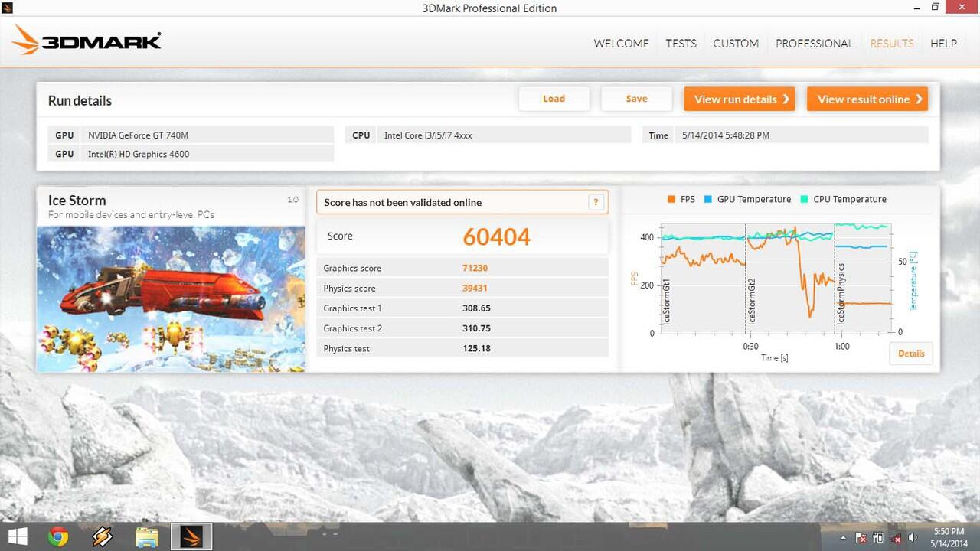Viewport: 980px width, 551px height.
Task: Click the Physics score label
Action: click(x=349, y=289)
